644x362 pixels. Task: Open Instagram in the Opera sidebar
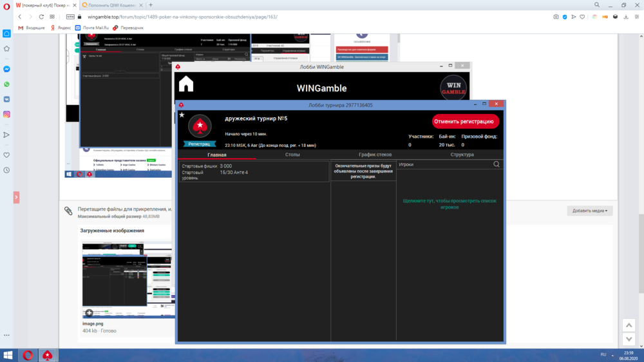6,115
